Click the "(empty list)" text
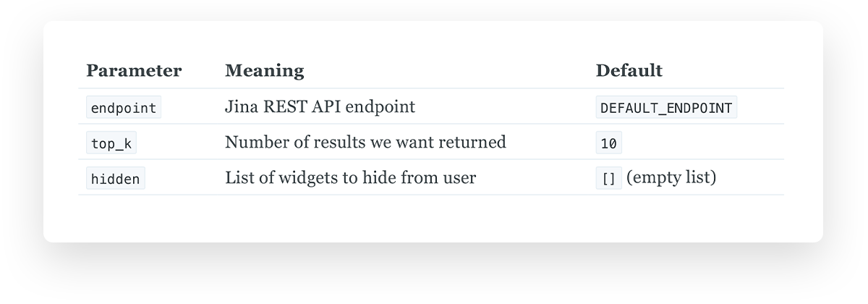Viewport: 868px width, 304px height. point(671,177)
